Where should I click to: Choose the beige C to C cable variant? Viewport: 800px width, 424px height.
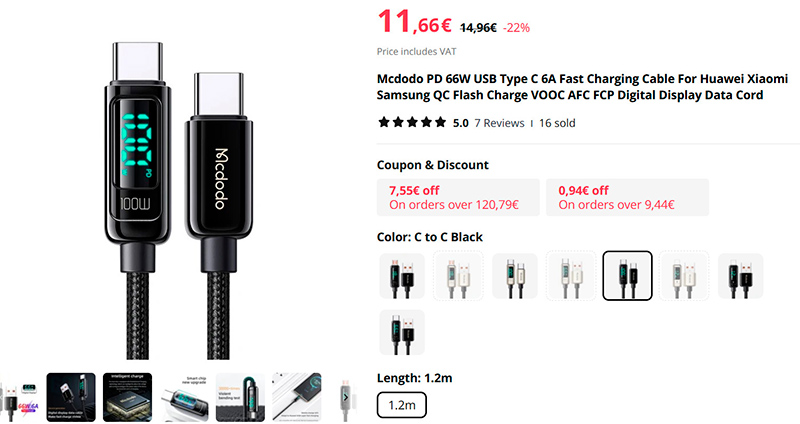pos(571,276)
